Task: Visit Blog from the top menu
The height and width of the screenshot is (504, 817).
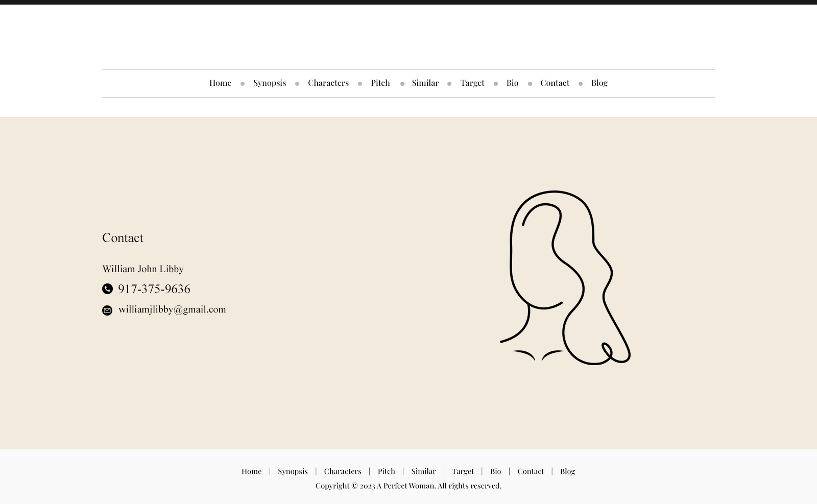Action: point(599,83)
